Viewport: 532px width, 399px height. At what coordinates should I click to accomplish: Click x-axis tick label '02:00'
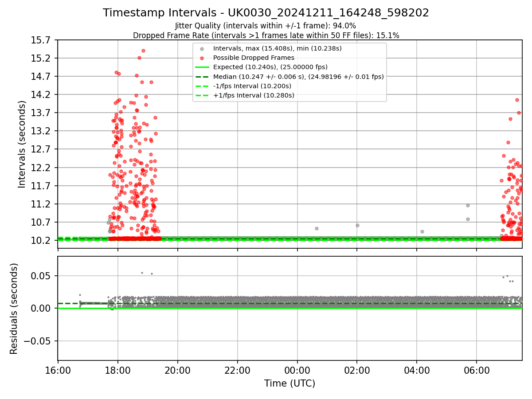(x=357, y=370)
